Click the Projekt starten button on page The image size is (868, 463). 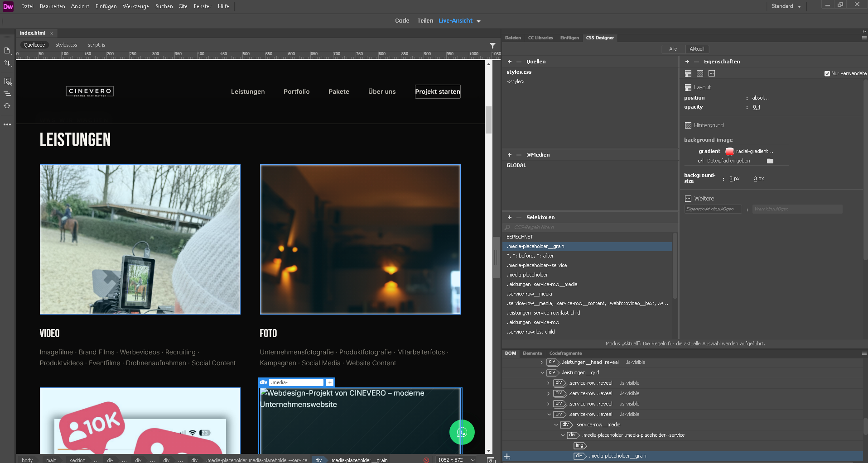click(438, 91)
